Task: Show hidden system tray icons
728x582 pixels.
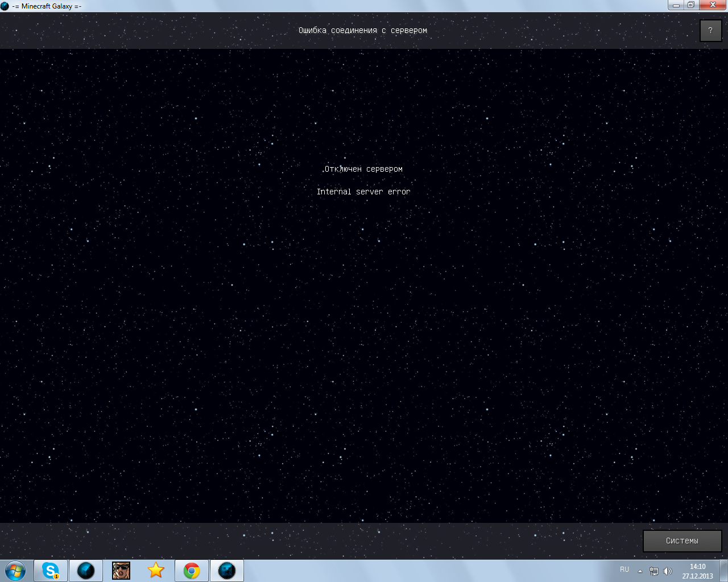Action: [640, 571]
